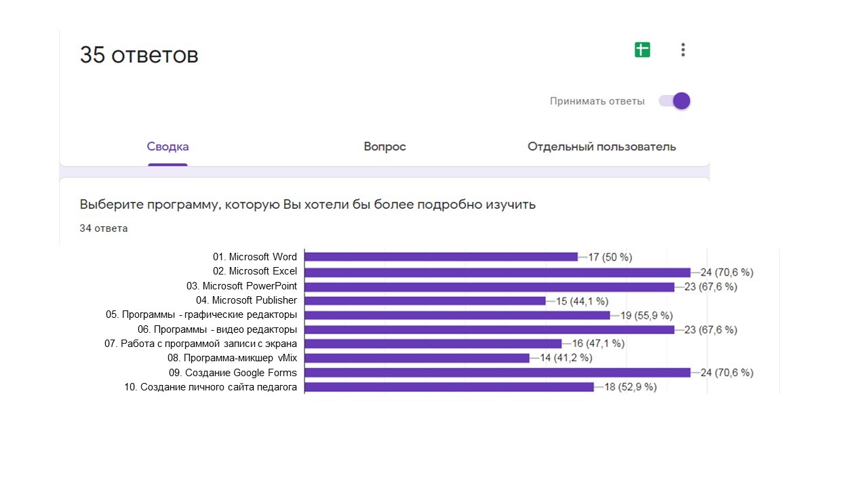Click the Принимать ответы label text
The height and width of the screenshot is (488, 868).
click(x=597, y=101)
